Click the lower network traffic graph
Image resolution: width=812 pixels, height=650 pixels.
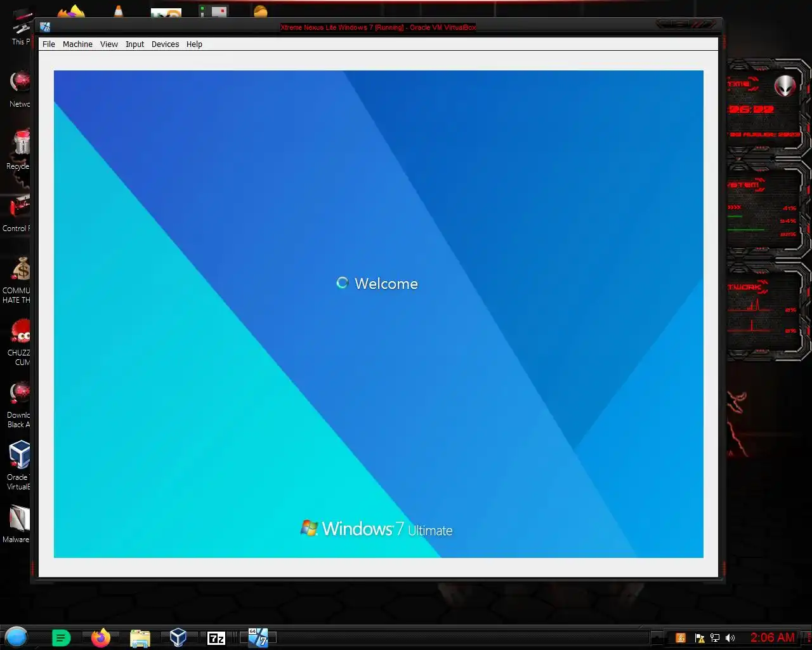[x=750, y=326]
